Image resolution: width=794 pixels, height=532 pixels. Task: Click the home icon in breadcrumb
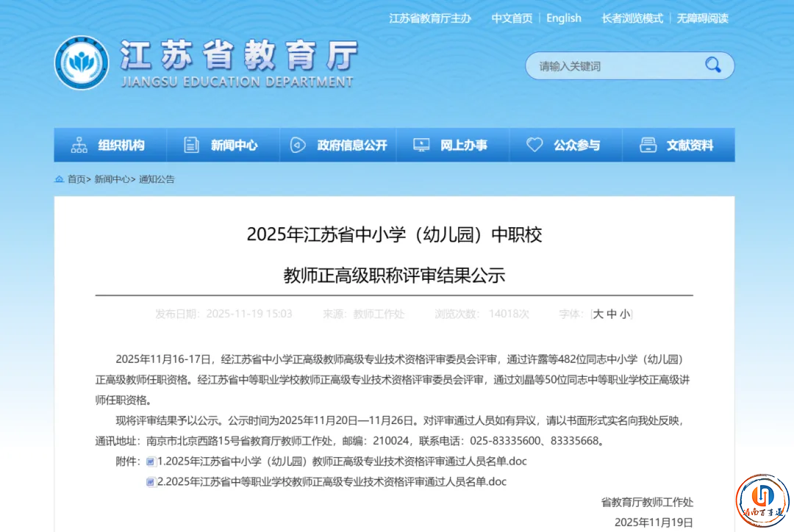[x=59, y=179]
